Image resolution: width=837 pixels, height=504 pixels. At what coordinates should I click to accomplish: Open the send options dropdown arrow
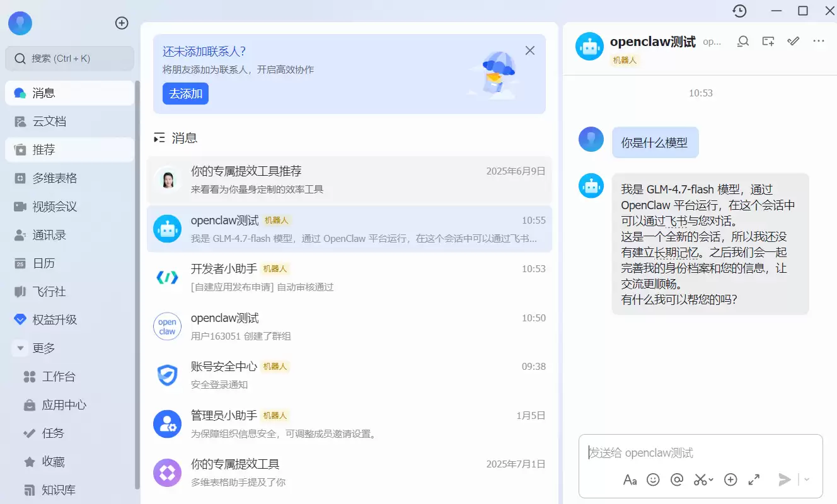(807, 479)
